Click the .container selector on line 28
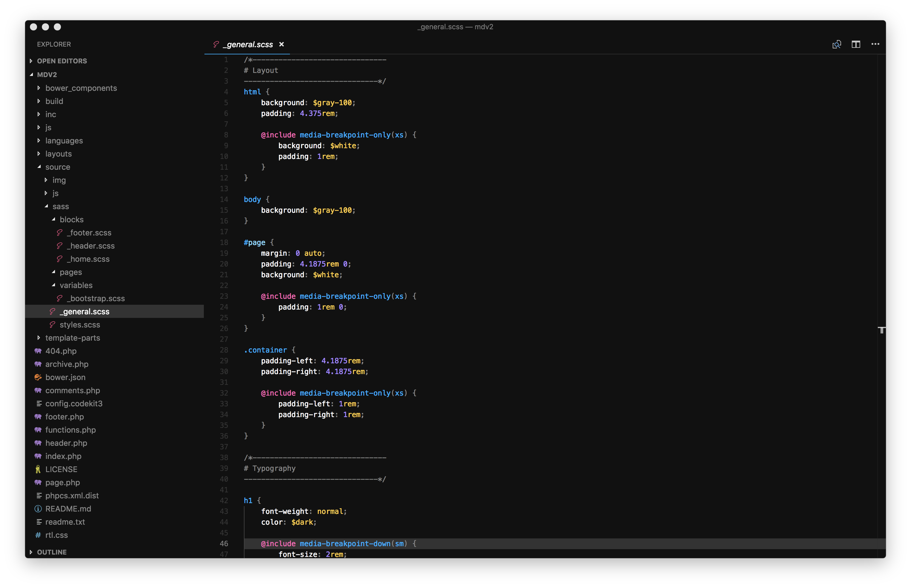911x588 pixels. pyautogui.click(x=265, y=350)
